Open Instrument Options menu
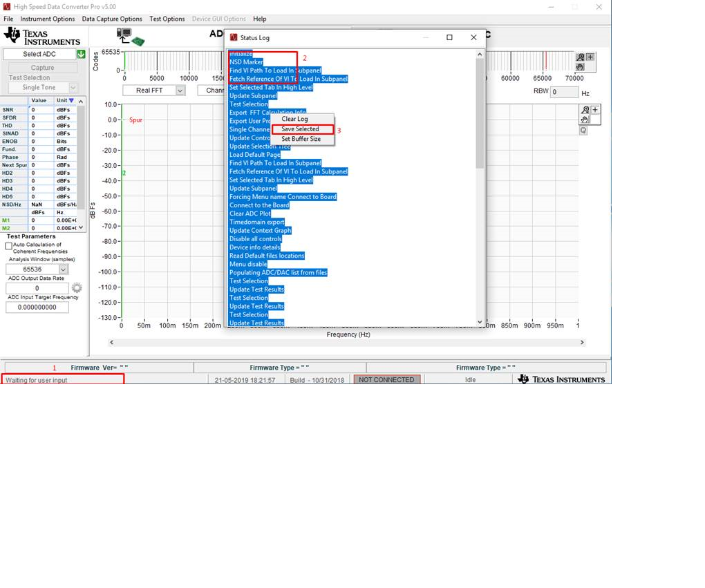 [x=47, y=19]
